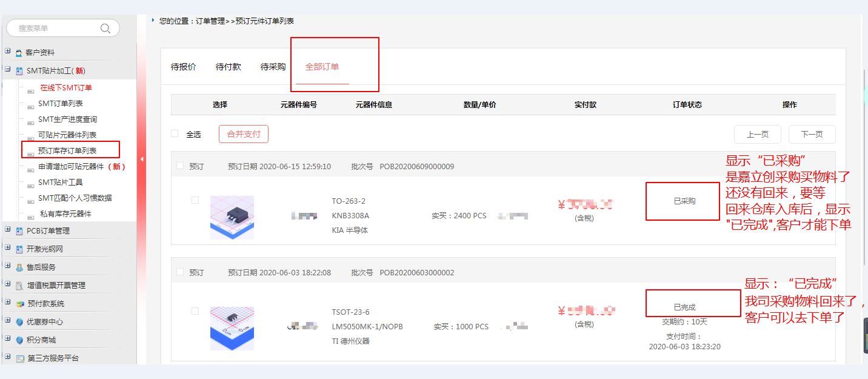Expand the 增值税票开票管理 tree node
The image size is (868, 379).
point(8,285)
